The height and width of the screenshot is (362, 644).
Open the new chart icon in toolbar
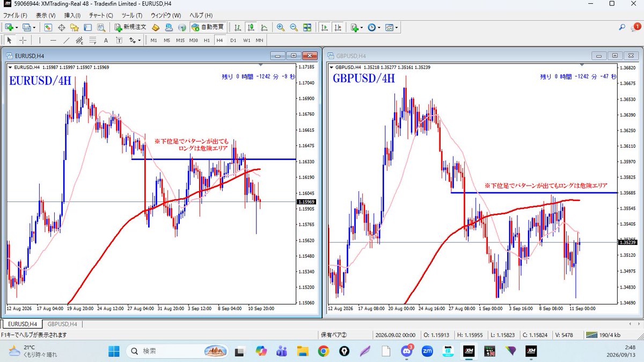(x=9, y=27)
